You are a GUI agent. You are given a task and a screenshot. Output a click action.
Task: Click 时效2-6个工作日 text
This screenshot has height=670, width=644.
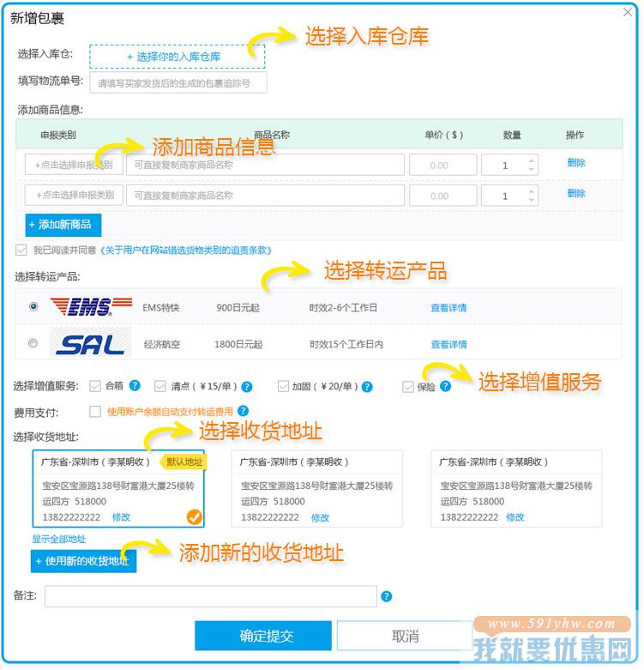(x=343, y=308)
